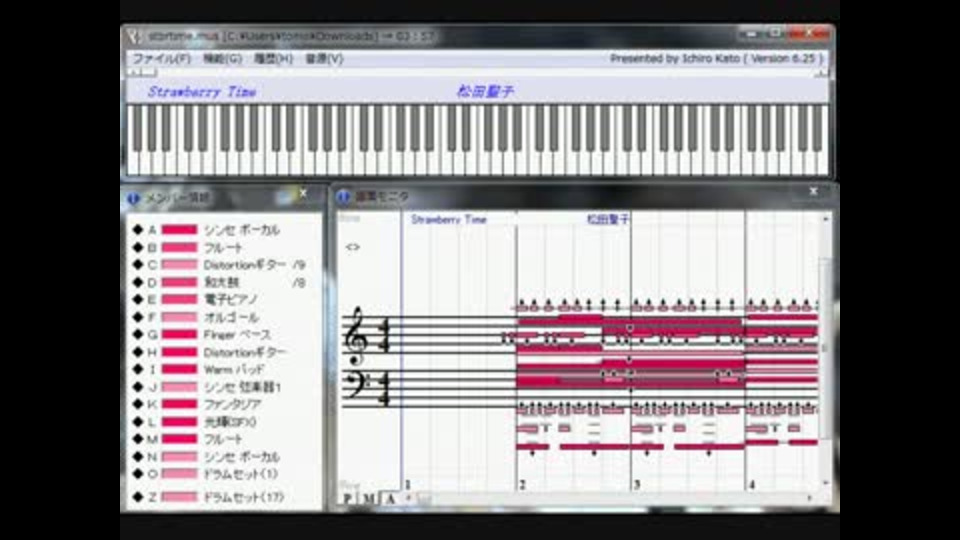
Task: Click the Strawberry Time title above the keyboard
Action: click(202, 92)
